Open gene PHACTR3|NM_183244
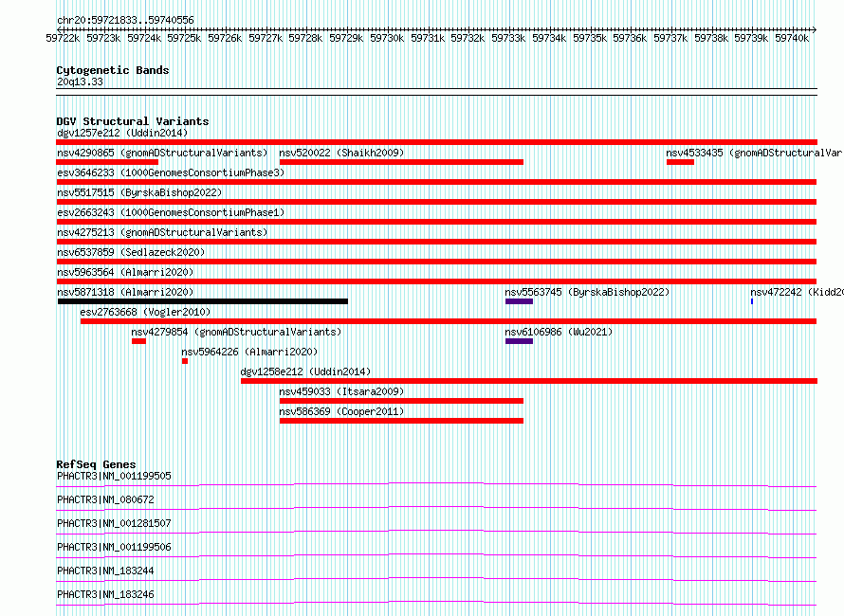 (105, 571)
